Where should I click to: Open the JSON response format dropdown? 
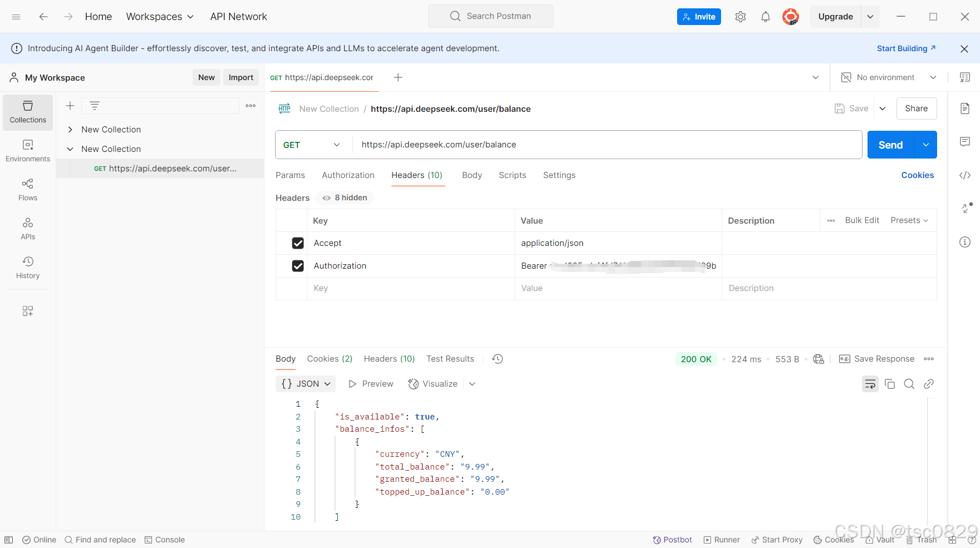click(x=306, y=384)
